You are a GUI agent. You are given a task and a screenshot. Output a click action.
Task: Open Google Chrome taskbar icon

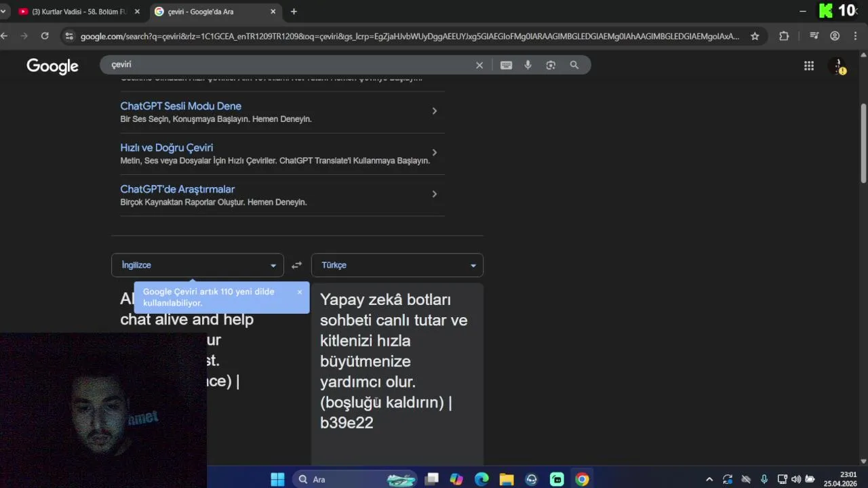[582, 479]
